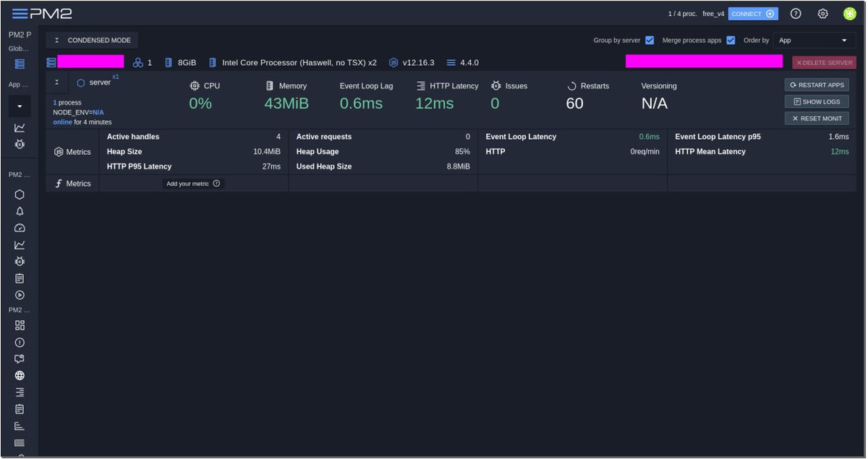Click the online status text
The width and height of the screenshot is (868, 459).
tap(63, 122)
